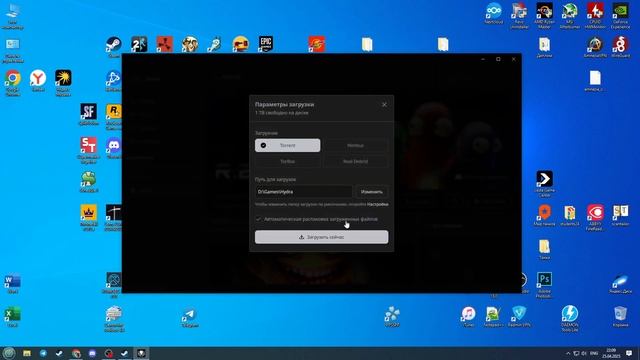
Task: Click the ENG language indicator in tray
Action: point(594,353)
